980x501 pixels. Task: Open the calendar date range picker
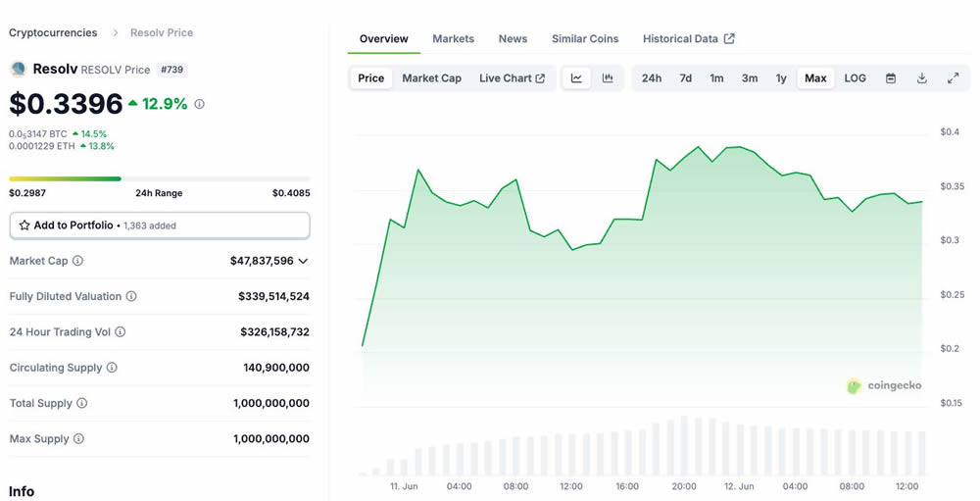point(891,78)
